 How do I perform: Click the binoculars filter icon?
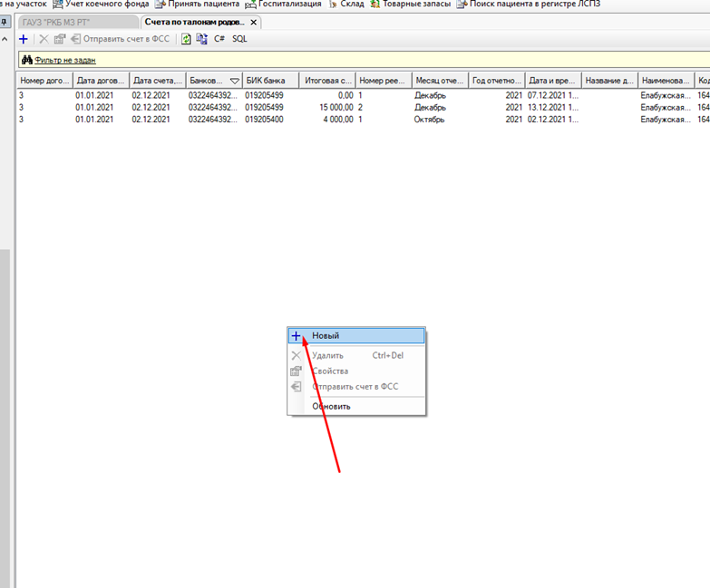point(27,60)
